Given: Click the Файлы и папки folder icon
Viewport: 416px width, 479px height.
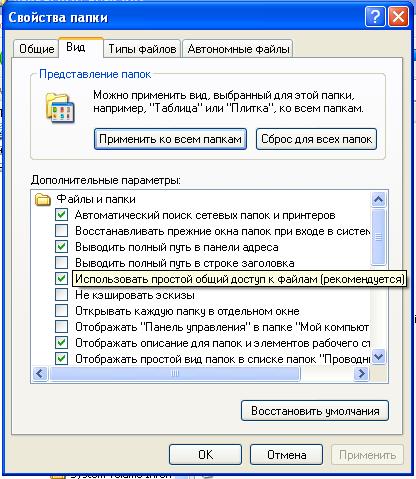Looking at the screenshot, I should pyautogui.click(x=43, y=200).
